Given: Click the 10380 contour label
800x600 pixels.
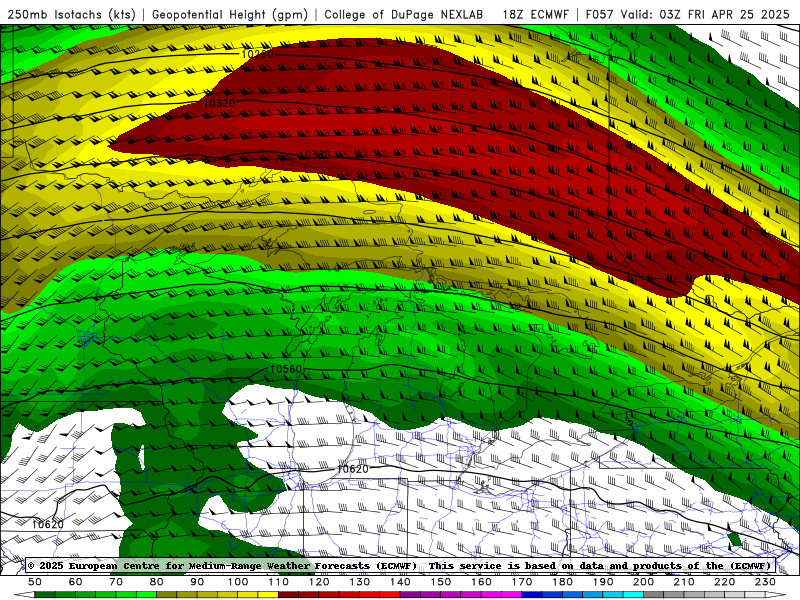Looking at the screenshot, I should [x=314, y=154].
